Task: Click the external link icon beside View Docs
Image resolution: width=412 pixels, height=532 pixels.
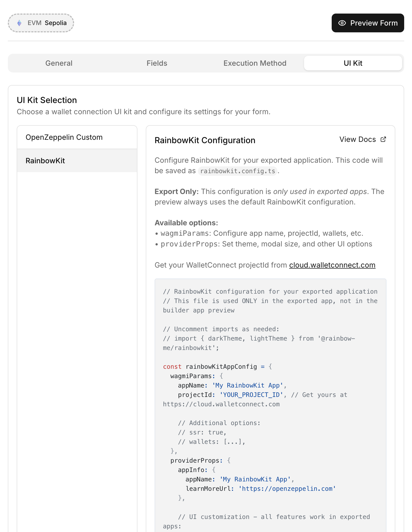Action: pyautogui.click(x=383, y=140)
